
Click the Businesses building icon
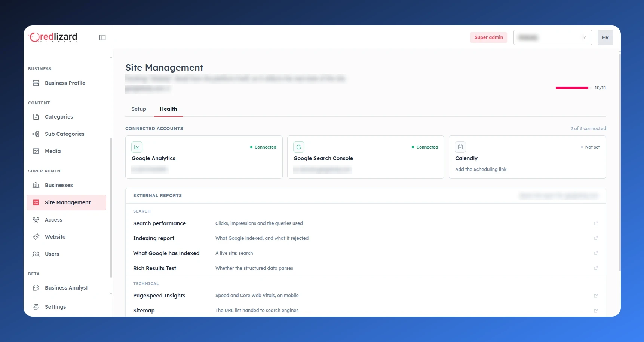[36, 185]
